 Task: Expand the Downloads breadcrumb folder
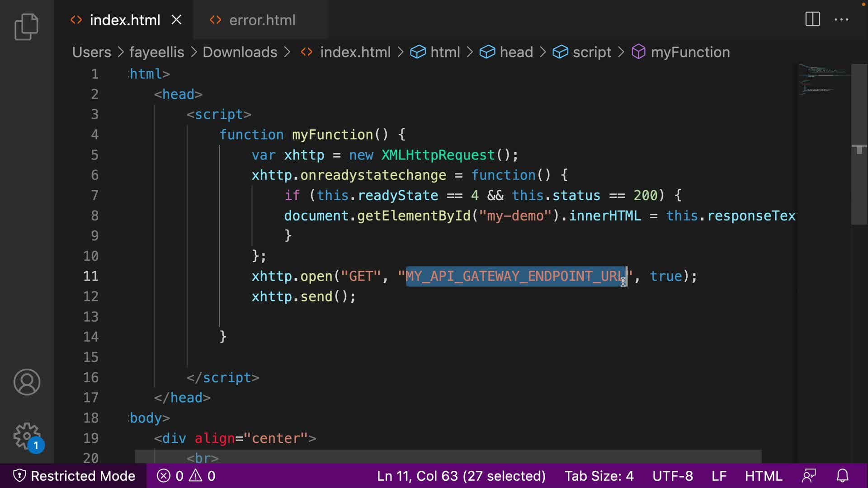(240, 52)
